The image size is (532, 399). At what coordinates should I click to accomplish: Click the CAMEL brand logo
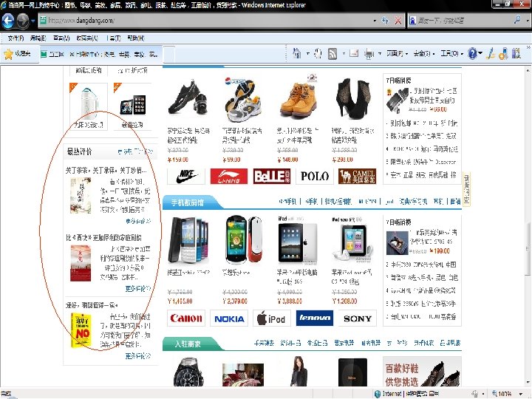pyautogui.click(x=358, y=176)
